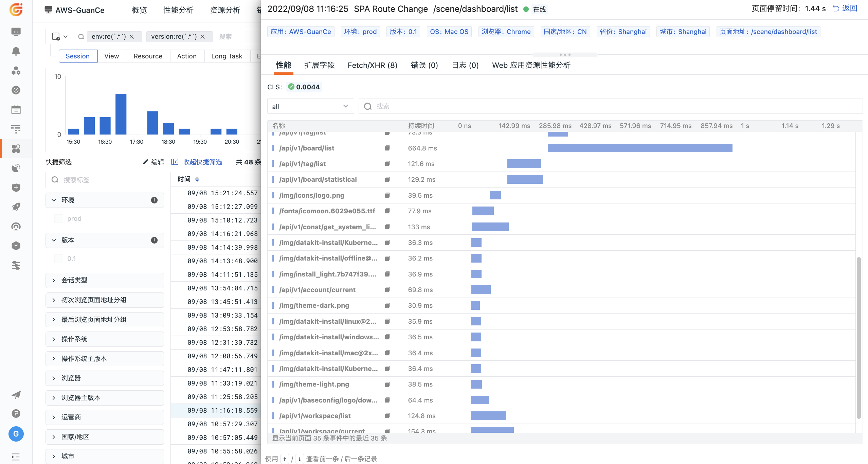Copy the /api/v1/workspace/list resource name

point(387,415)
